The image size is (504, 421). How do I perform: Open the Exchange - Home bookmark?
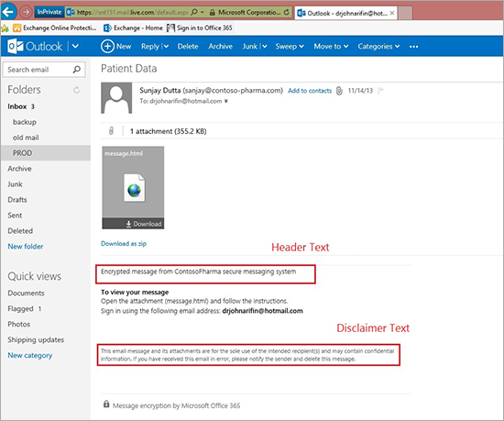[x=133, y=28]
